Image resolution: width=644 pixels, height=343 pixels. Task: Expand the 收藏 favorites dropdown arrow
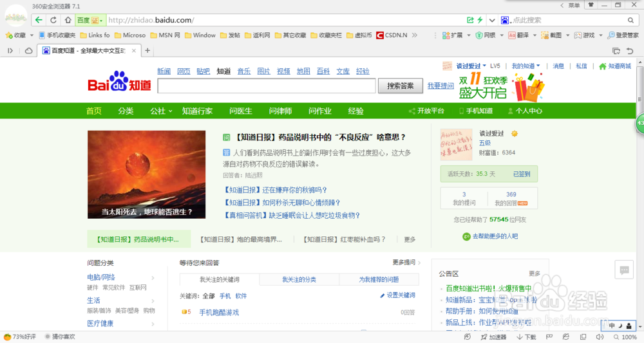point(32,35)
